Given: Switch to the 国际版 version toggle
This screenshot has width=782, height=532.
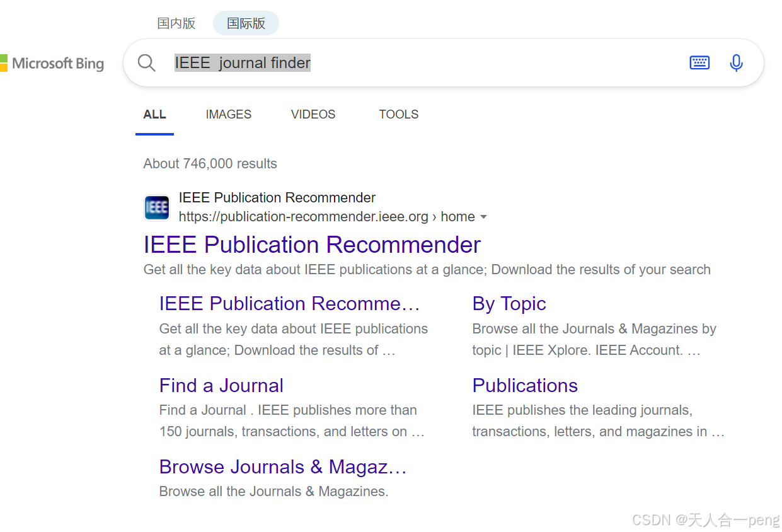Looking at the screenshot, I should [246, 23].
